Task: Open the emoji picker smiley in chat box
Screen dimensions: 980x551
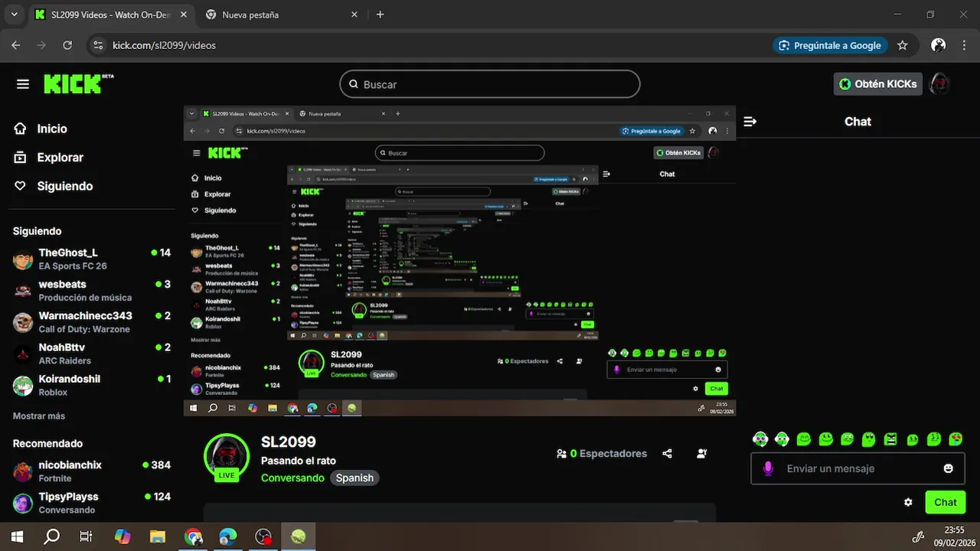Action: 948,468
